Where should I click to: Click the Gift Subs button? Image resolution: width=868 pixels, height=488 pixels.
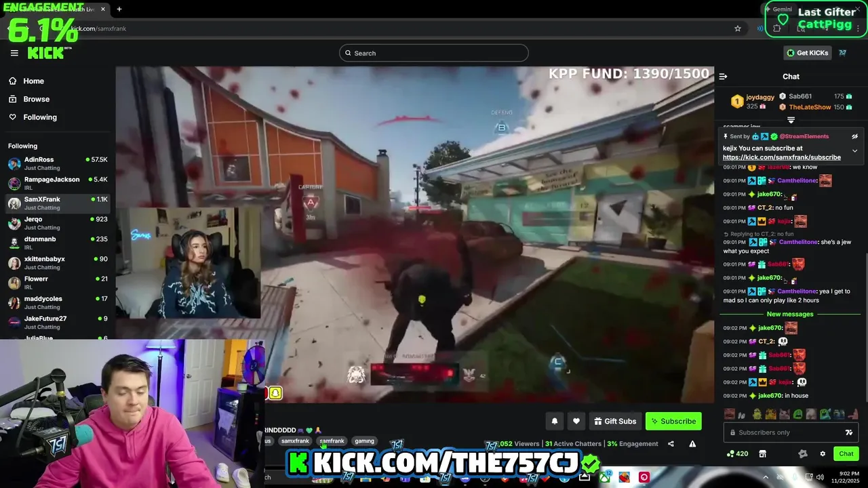click(615, 421)
